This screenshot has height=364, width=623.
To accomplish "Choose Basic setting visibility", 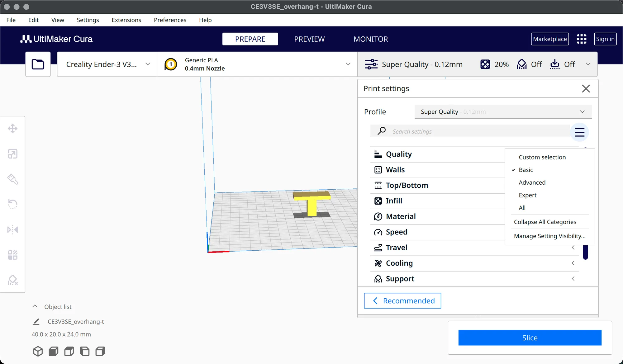I will [550, 170].
